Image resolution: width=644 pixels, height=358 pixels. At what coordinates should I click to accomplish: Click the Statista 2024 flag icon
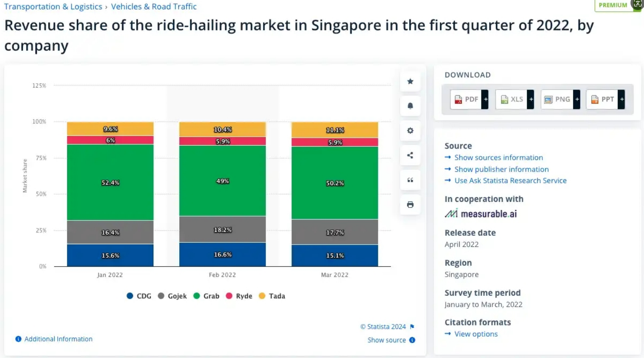(412, 327)
